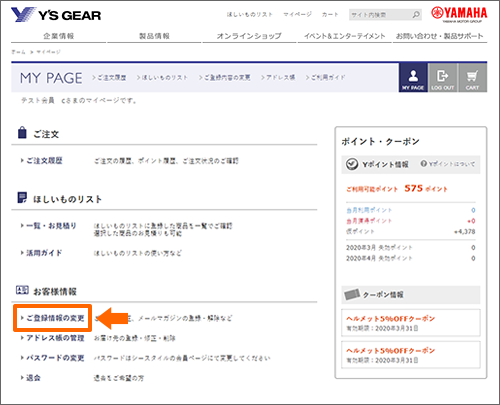
Task: Click the 2020年3月 失効ポイント row
Action: pos(411,248)
